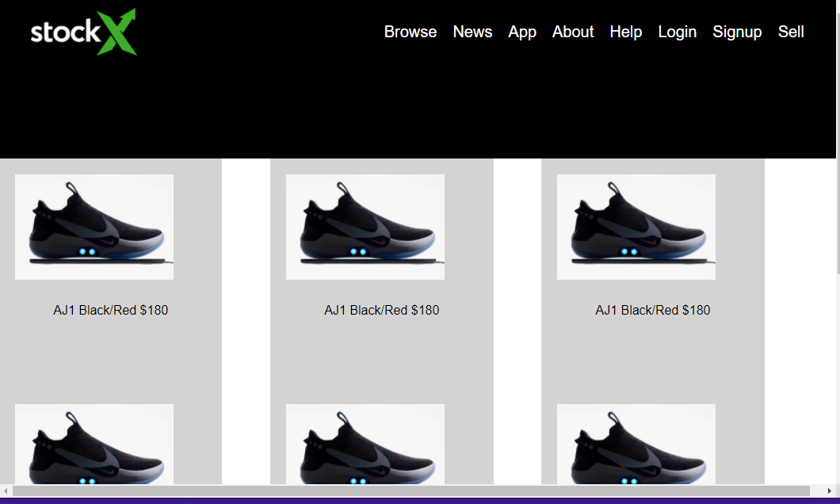Image resolution: width=840 pixels, height=504 pixels.
Task: Click right card's AJ1 Black/Red $180 text
Action: pos(652,310)
